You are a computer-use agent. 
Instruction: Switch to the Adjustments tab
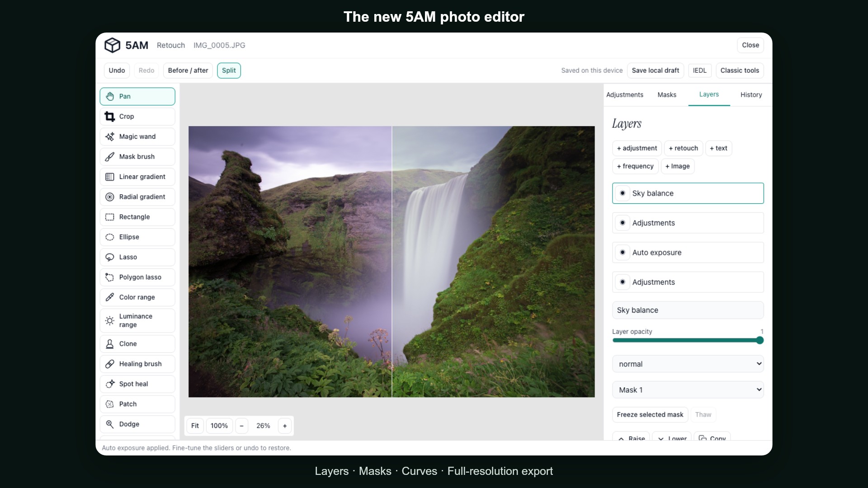click(x=625, y=95)
